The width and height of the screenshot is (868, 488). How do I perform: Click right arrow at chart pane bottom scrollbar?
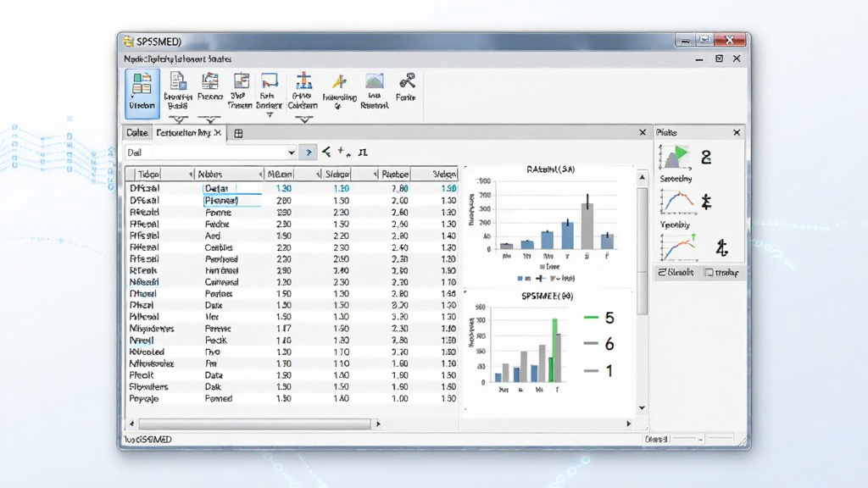point(628,424)
